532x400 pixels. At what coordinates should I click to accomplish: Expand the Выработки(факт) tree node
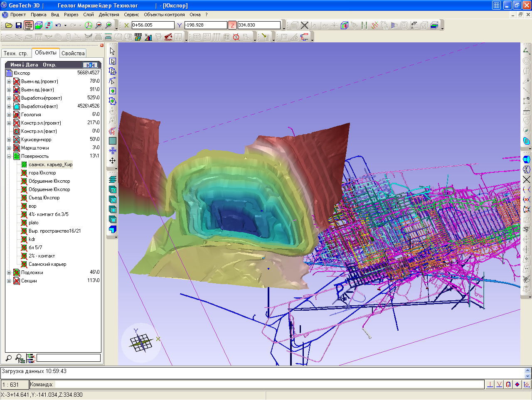tap(9, 106)
